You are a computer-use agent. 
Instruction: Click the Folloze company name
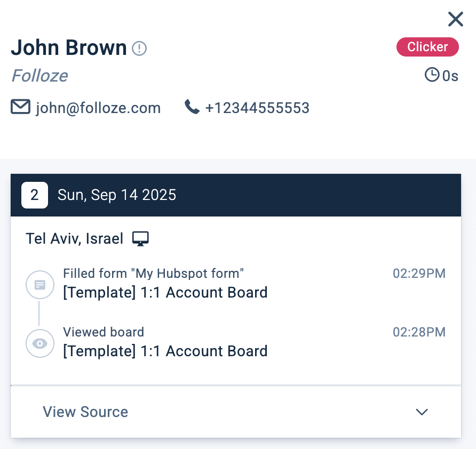pos(39,76)
